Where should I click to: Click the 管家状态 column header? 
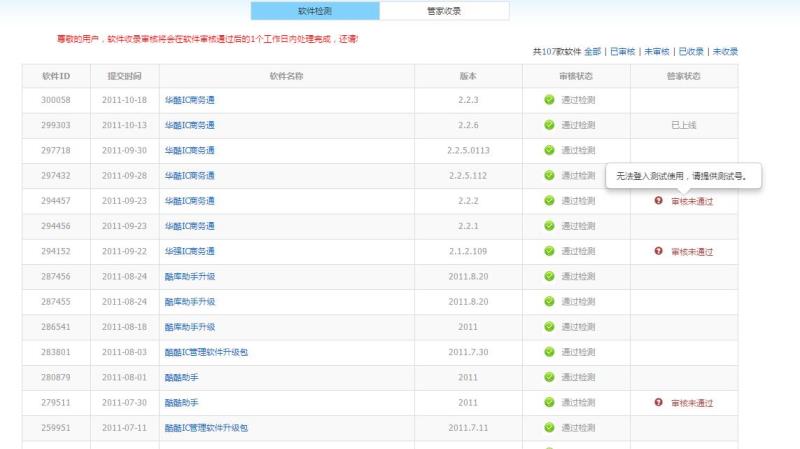coord(684,76)
